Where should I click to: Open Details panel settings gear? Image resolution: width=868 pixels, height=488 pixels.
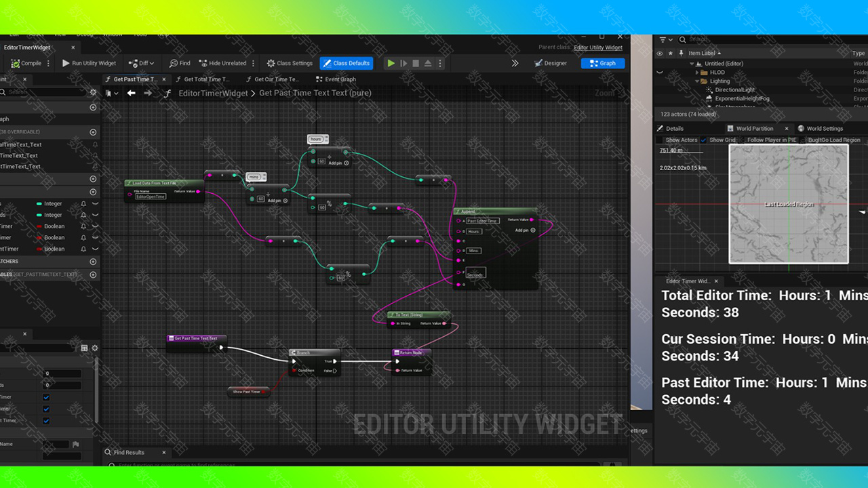pyautogui.click(x=94, y=348)
